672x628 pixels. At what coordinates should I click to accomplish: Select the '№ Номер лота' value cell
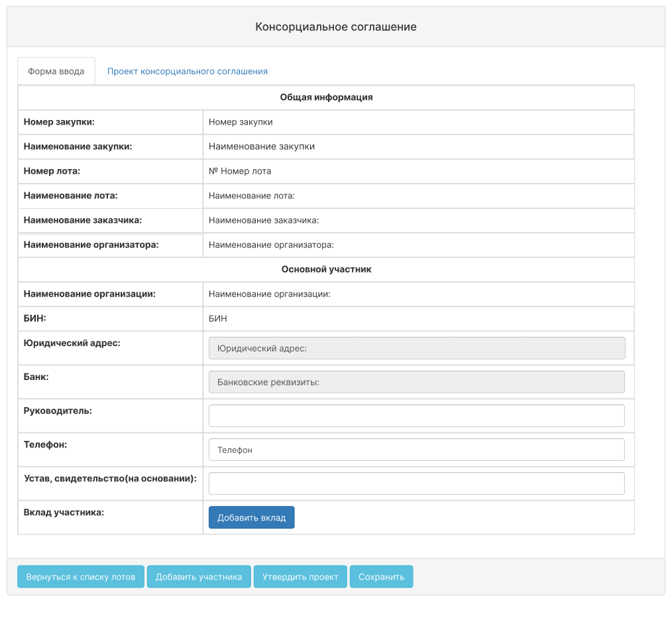(240, 171)
